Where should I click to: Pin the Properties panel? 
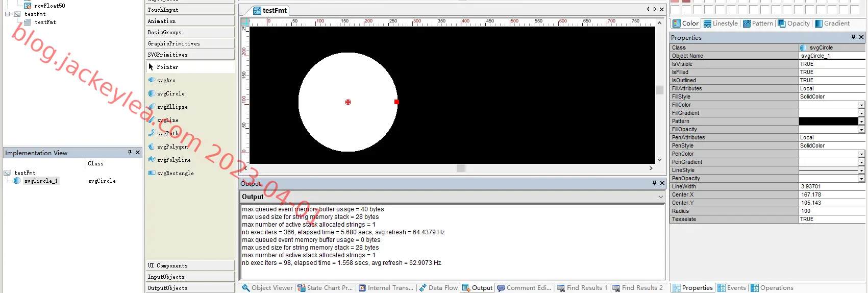[x=853, y=37]
